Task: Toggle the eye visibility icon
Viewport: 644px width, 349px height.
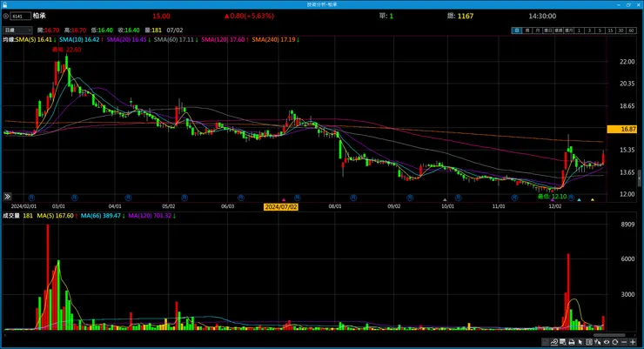Action: [607, 342]
